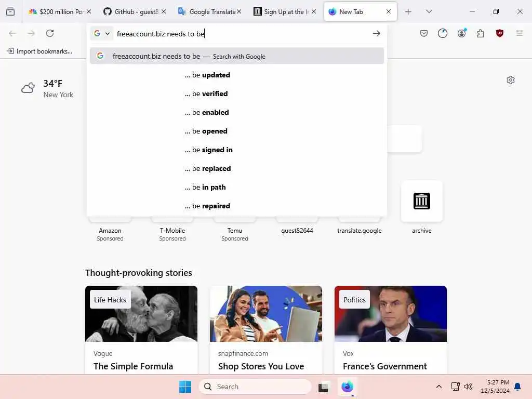Open a new tab with the plus button
The height and width of the screenshot is (399, 532).
408,12
